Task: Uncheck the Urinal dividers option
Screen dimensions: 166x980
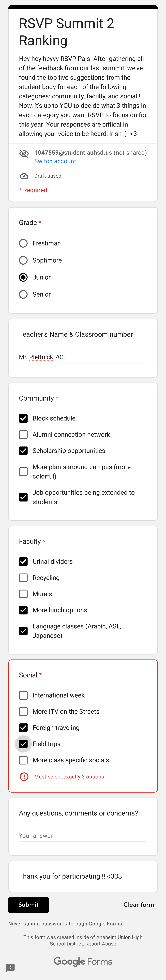Action: pyautogui.click(x=23, y=562)
